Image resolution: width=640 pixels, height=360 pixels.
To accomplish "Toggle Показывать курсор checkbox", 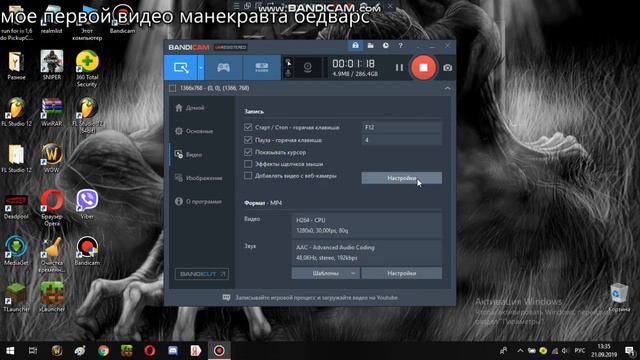I will [x=248, y=152].
